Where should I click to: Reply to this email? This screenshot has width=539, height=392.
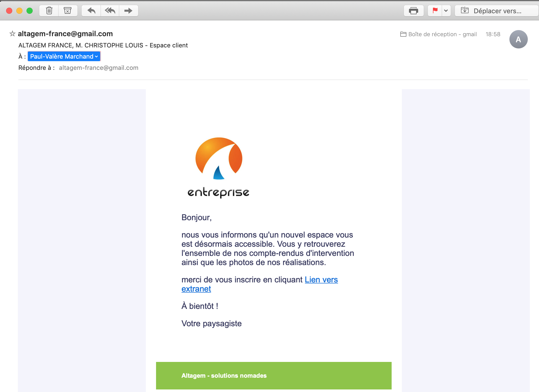click(x=91, y=11)
